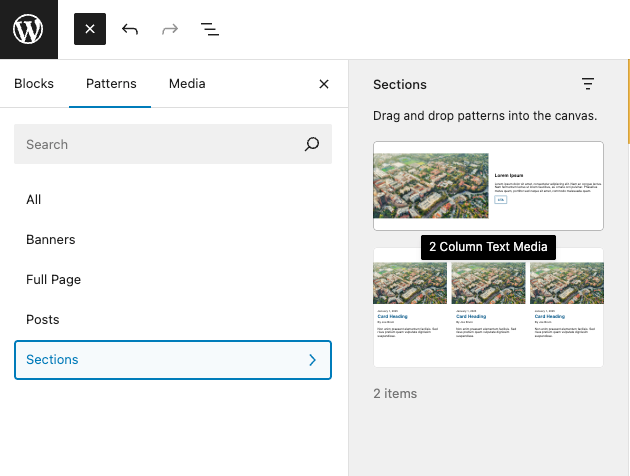Open the Media tab
Viewport: 630px width, 476px height.
pyautogui.click(x=187, y=84)
